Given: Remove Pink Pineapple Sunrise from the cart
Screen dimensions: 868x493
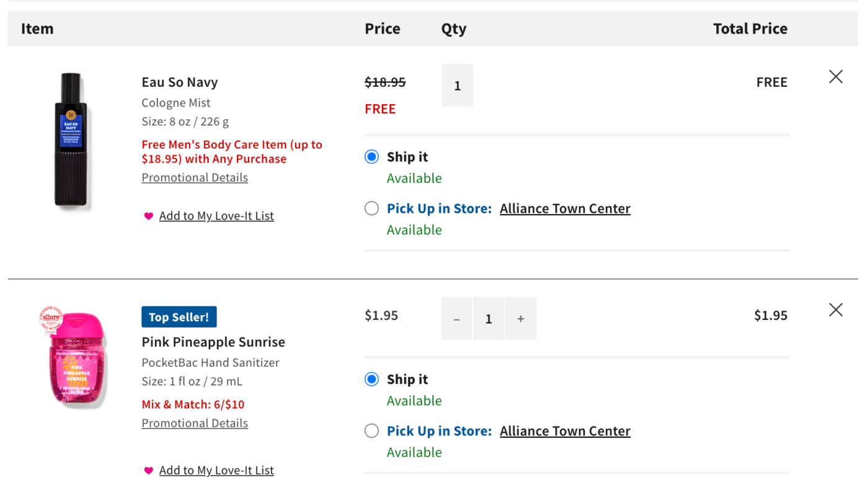Looking at the screenshot, I should 835,309.
